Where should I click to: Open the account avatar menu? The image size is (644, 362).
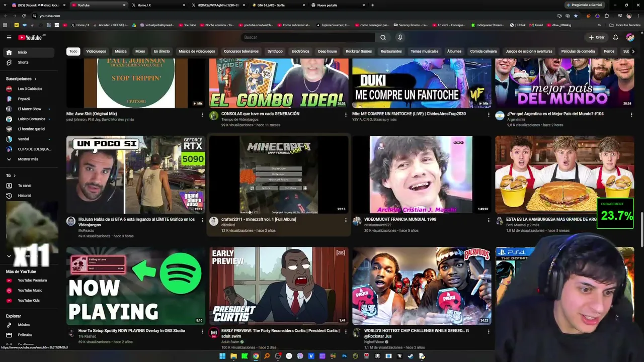[630, 37]
